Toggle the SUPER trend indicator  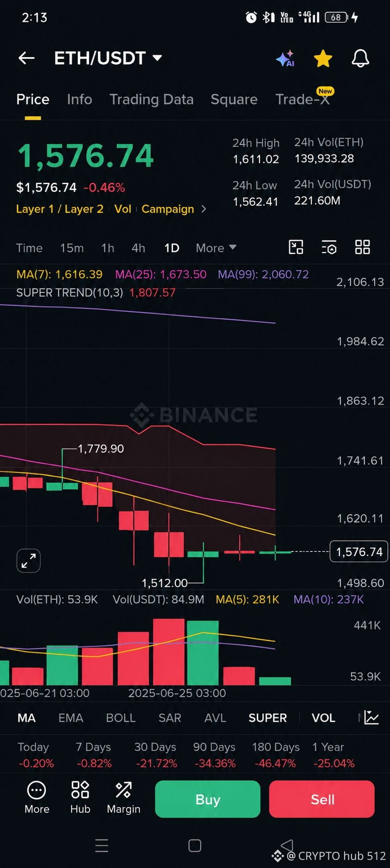[x=268, y=718]
